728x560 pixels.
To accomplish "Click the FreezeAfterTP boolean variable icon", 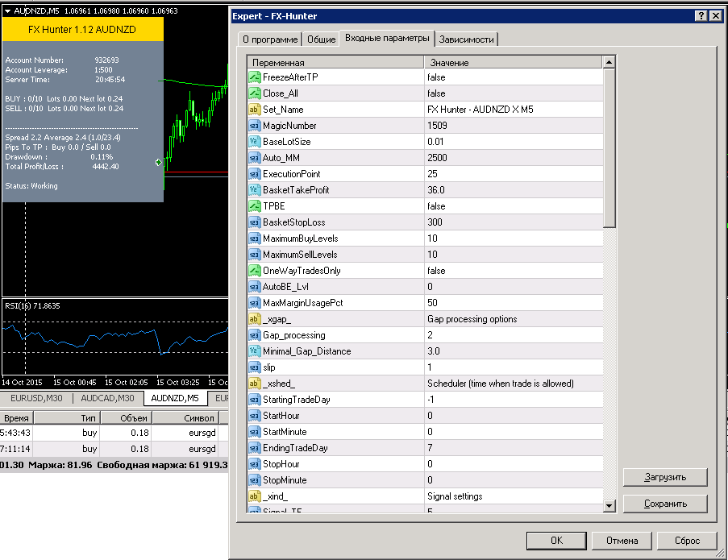I will (x=255, y=77).
